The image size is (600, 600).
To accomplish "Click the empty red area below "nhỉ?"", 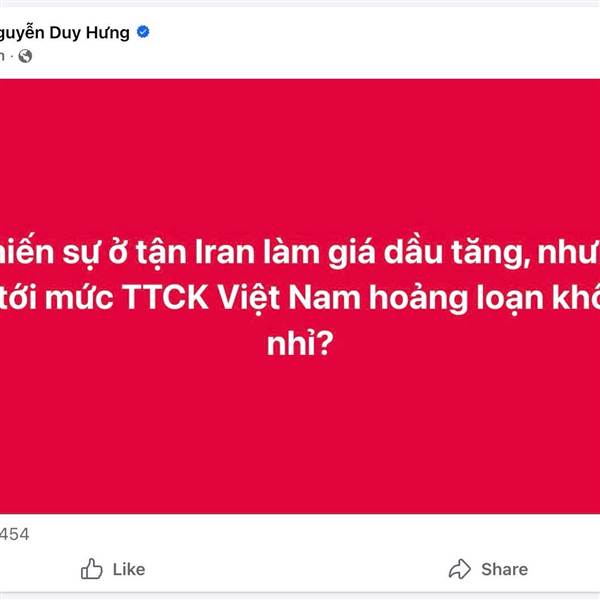I will coord(300,440).
